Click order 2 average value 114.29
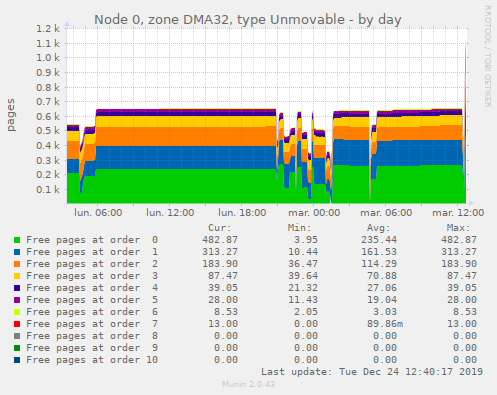Viewport: 497px width, 395px height. [x=379, y=264]
